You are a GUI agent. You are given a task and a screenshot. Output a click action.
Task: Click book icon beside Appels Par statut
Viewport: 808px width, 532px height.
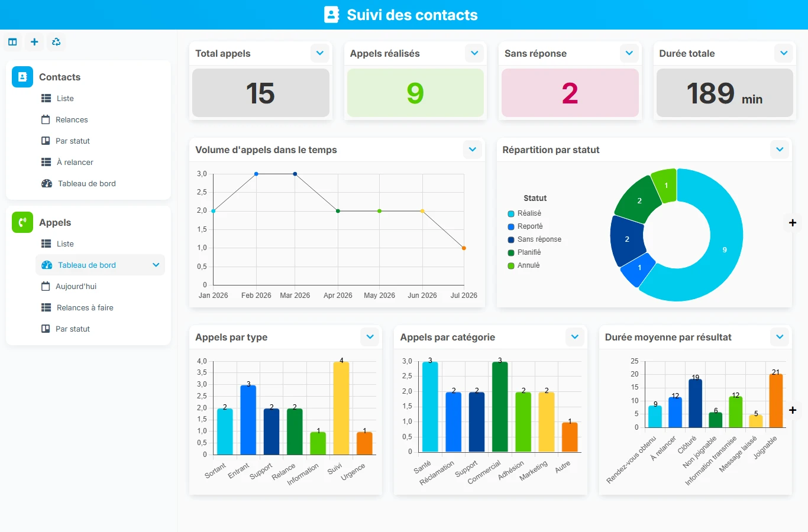46,329
